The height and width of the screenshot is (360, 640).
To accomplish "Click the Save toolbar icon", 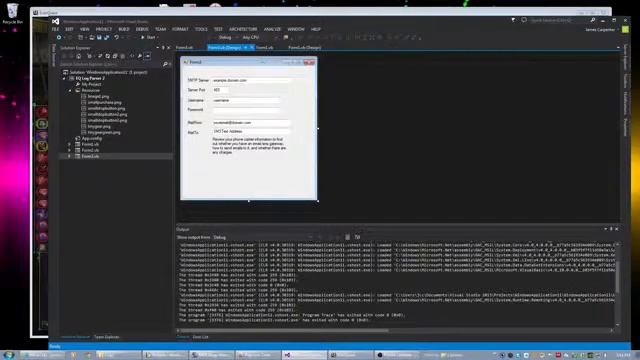I will [99, 37].
